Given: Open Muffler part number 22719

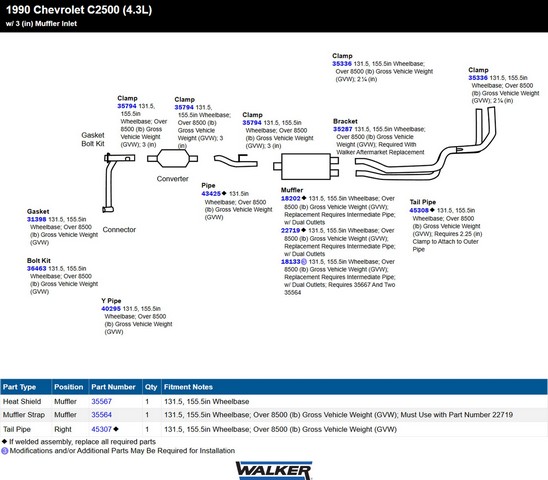Looking at the screenshot, I should 290,230.
